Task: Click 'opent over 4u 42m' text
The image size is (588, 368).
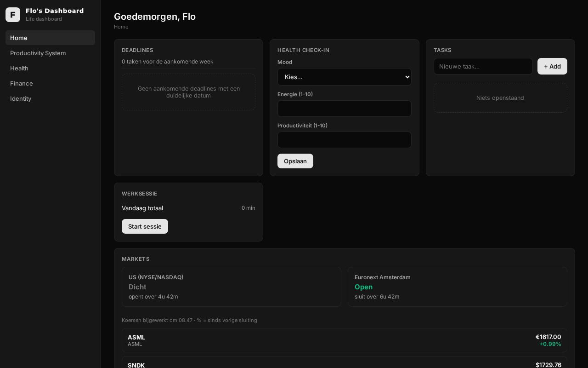Action: tap(153, 297)
